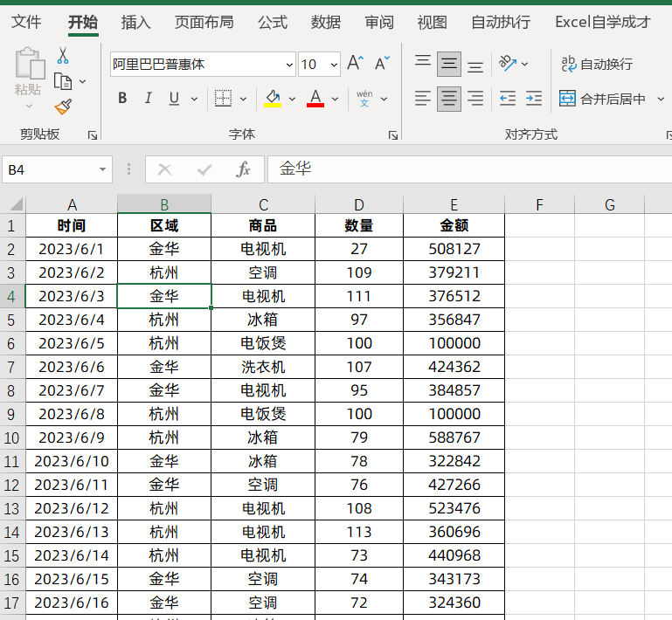The width and height of the screenshot is (672, 620).
Task: Switch to 审阅 tab
Action: click(x=379, y=22)
